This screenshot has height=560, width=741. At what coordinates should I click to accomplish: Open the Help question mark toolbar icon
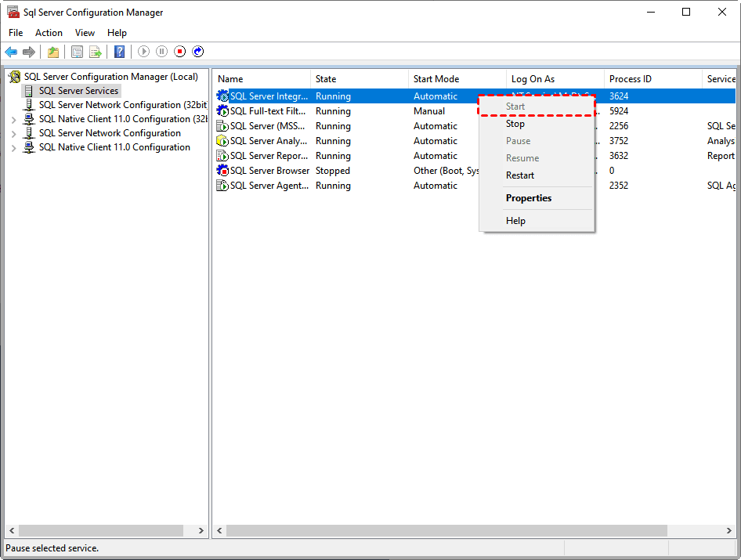point(119,52)
